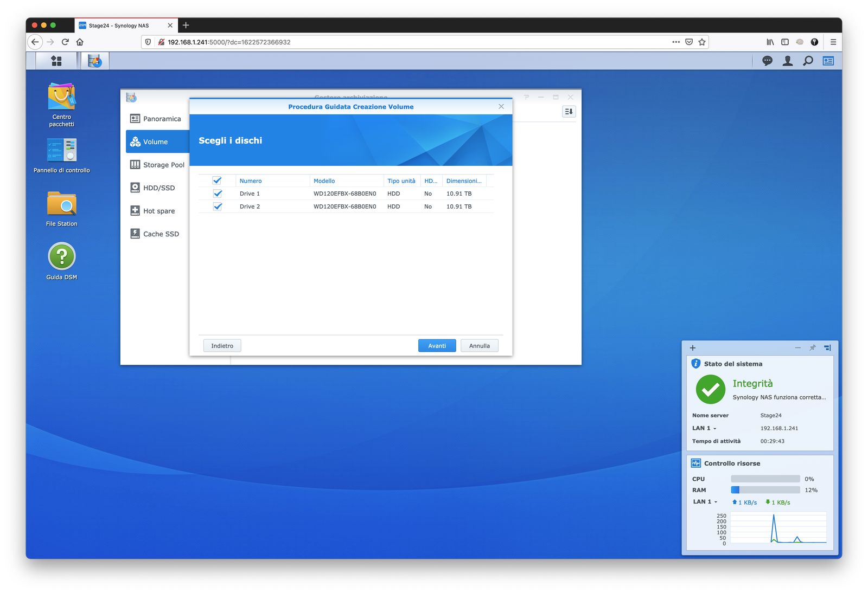868x593 pixels.
Task: Toggle the select-all disks checkbox
Action: pos(217,181)
